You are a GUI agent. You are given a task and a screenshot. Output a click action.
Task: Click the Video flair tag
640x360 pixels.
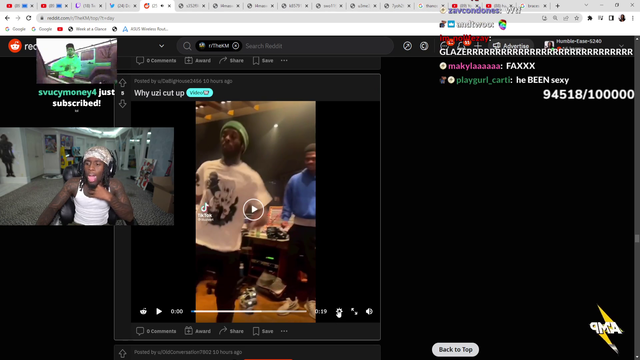(200, 93)
